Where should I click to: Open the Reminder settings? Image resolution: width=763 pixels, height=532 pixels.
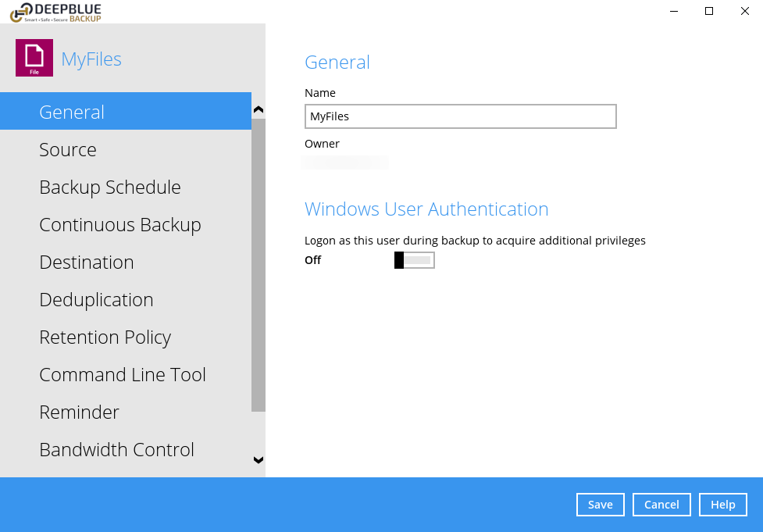click(79, 412)
